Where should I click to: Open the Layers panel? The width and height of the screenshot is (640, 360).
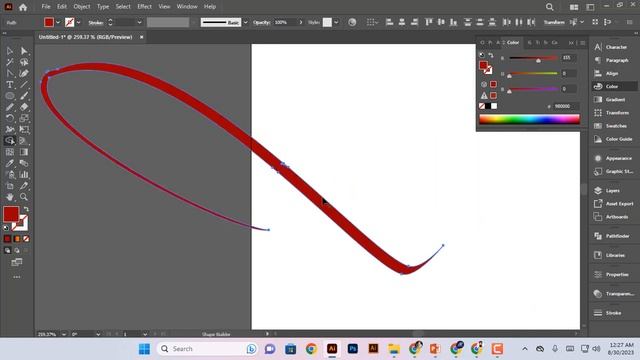(x=611, y=191)
